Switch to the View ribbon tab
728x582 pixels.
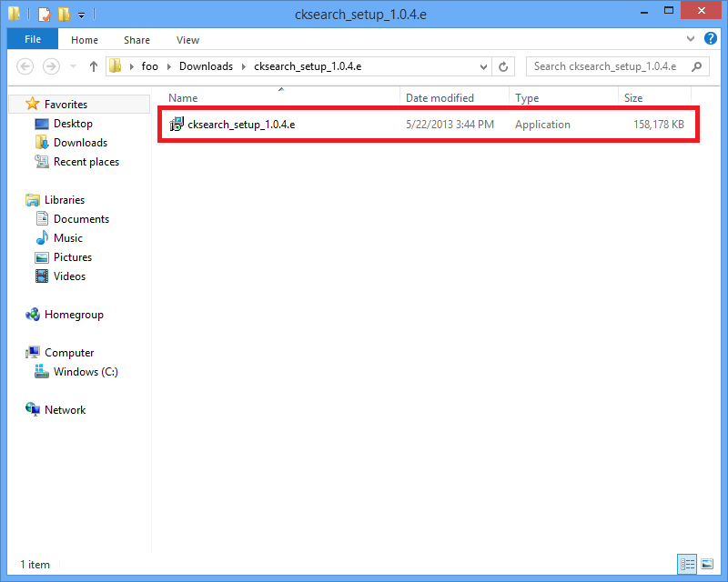coord(187,40)
